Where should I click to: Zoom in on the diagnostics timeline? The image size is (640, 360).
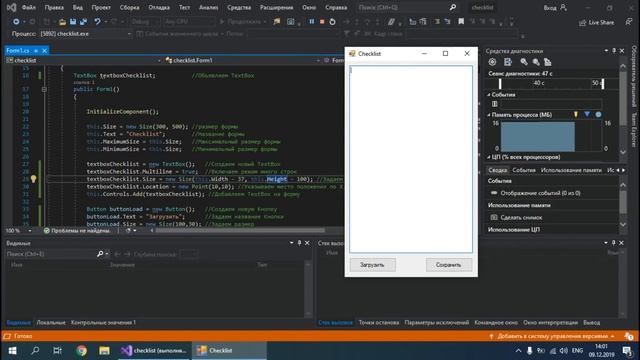(x=524, y=62)
